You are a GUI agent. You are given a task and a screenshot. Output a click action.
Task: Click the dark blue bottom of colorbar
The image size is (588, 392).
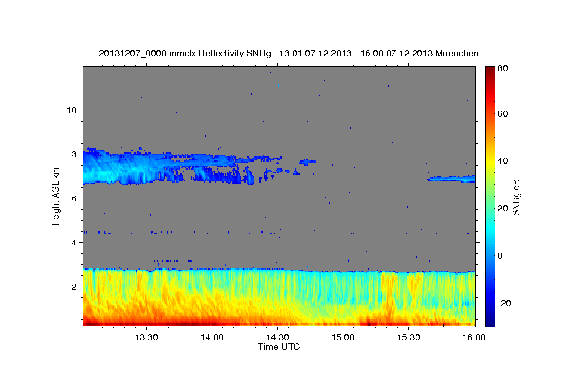pos(490,321)
